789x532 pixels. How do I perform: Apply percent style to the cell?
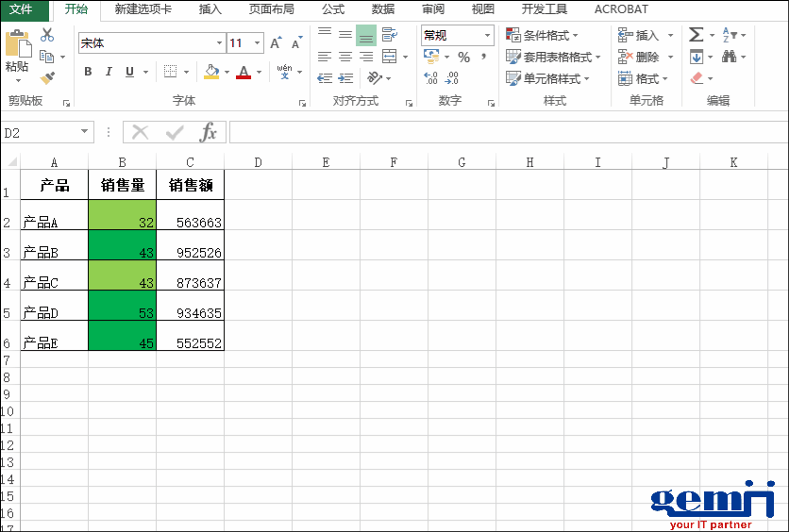(463, 58)
